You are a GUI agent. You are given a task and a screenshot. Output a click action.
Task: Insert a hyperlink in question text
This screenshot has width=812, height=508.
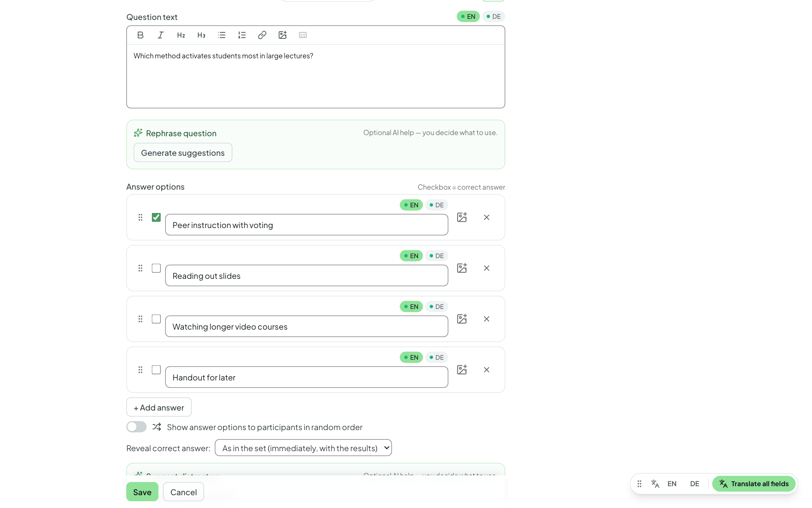click(262, 35)
